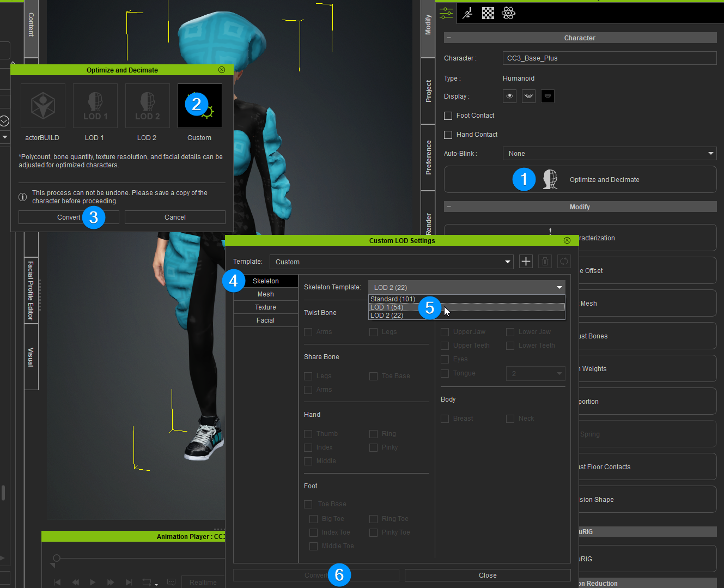Click the Optimize and Decimate head icon
The width and height of the screenshot is (724, 588).
point(550,179)
